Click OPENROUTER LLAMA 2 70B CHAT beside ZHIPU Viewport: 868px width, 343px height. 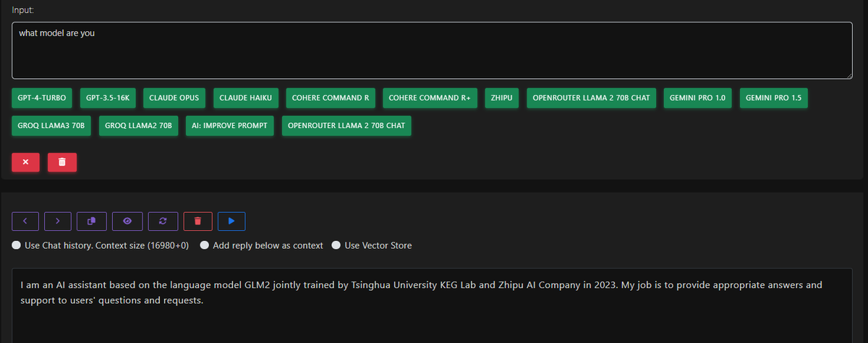[592, 98]
